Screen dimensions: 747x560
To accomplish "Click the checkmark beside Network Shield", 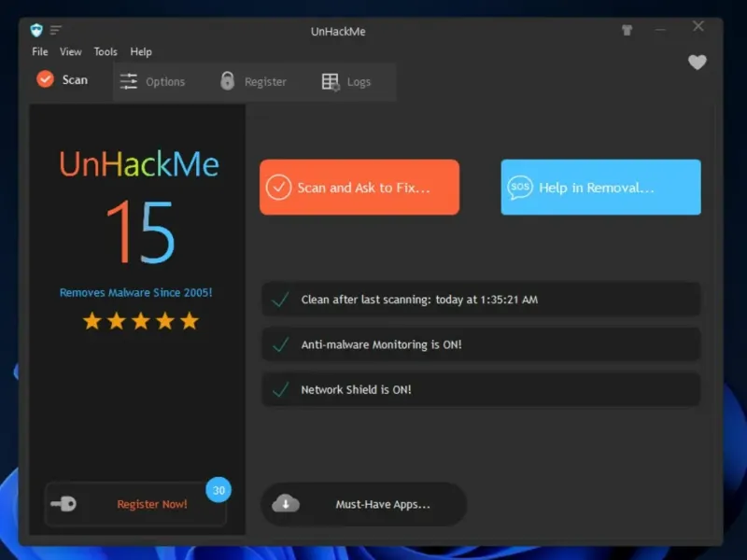I will coord(280,389).
